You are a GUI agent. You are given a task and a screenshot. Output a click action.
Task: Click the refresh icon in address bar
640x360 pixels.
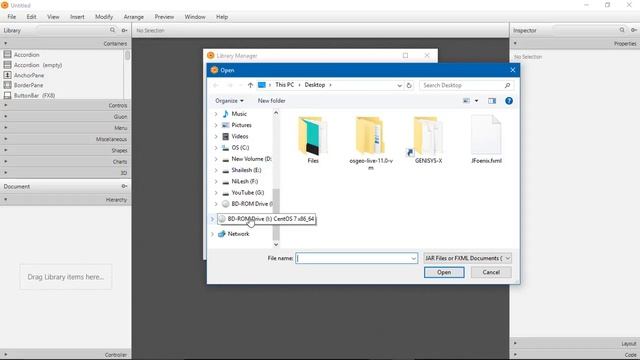[409, 85]
